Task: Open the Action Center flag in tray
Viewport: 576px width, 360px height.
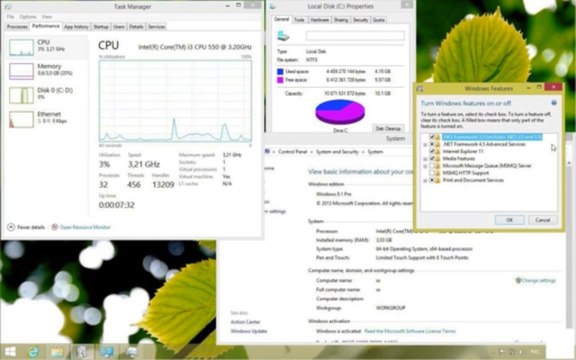Action: point(502,352)
